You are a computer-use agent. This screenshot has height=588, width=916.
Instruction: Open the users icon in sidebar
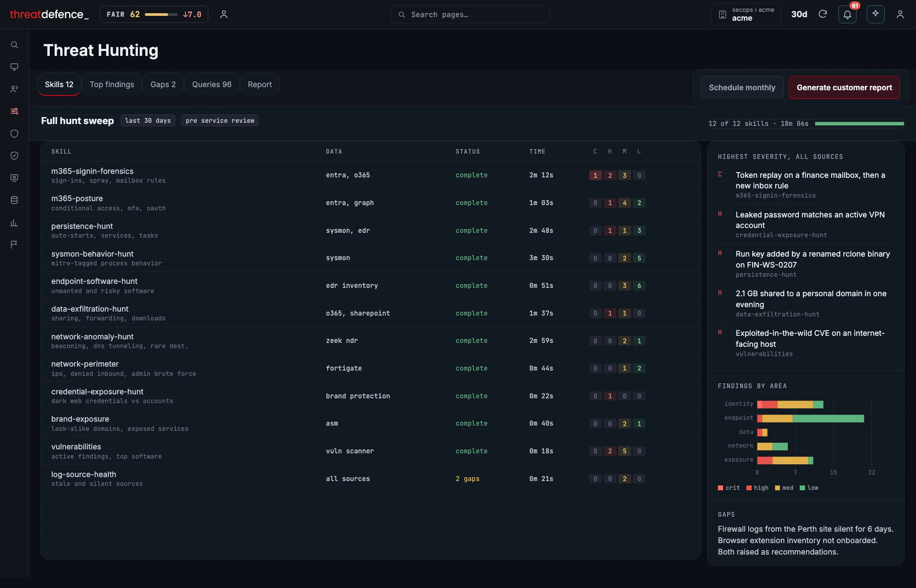pos(14,89)
